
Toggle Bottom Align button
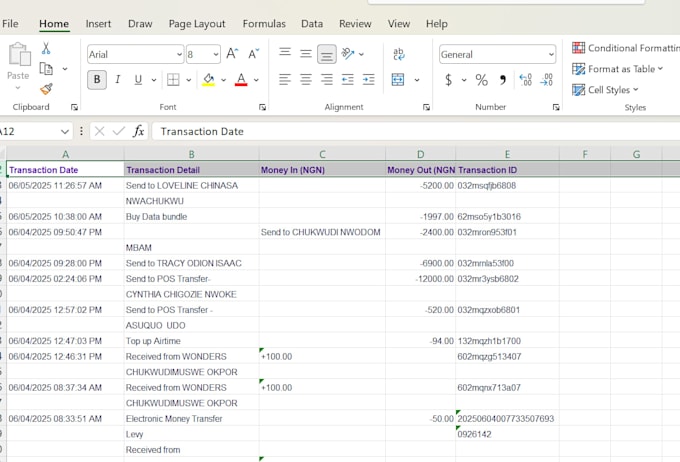tap(327, 54)
